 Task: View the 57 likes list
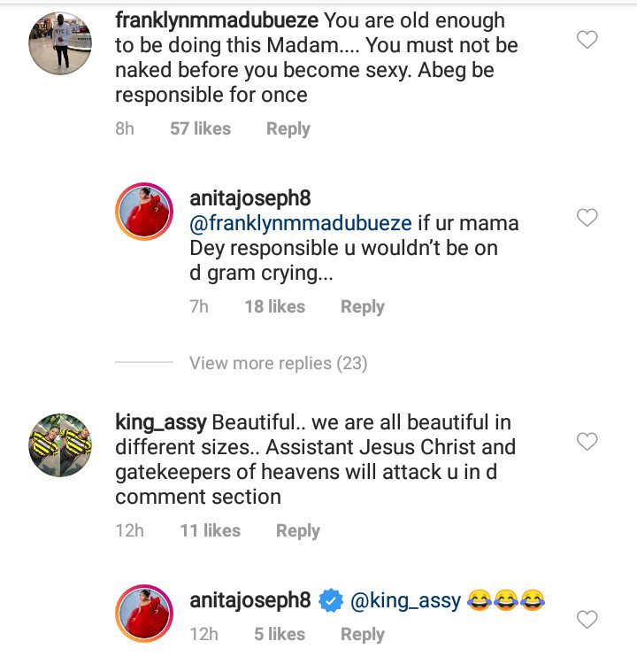[x=201, y=129]
